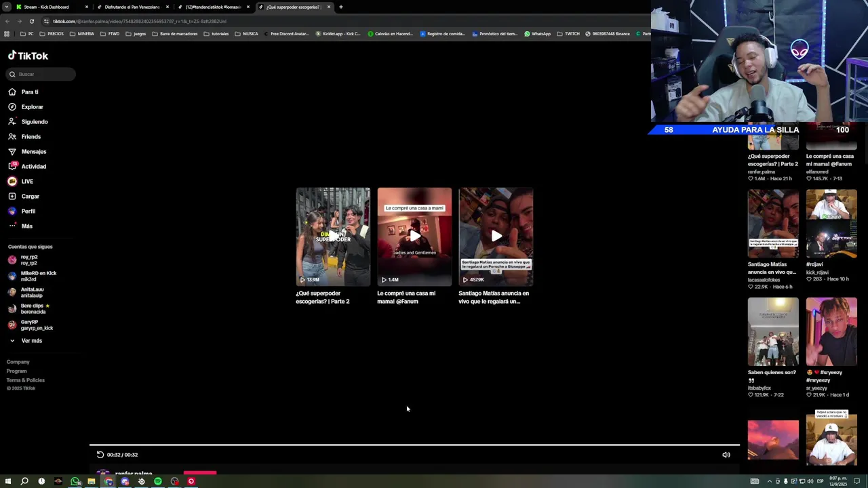The image size is (868, 488).
Task: Open the WhatsApp bookmark
Action: point(537,33)
